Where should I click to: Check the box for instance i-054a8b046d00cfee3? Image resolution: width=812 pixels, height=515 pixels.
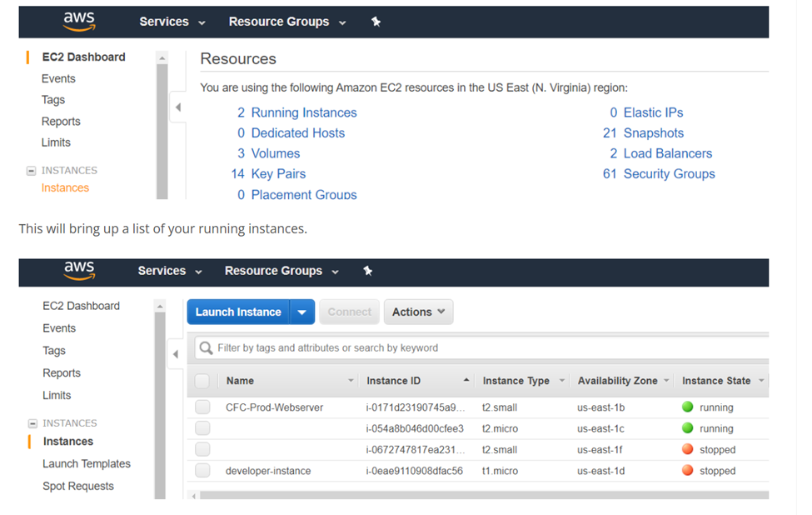(x=202, y=428)
